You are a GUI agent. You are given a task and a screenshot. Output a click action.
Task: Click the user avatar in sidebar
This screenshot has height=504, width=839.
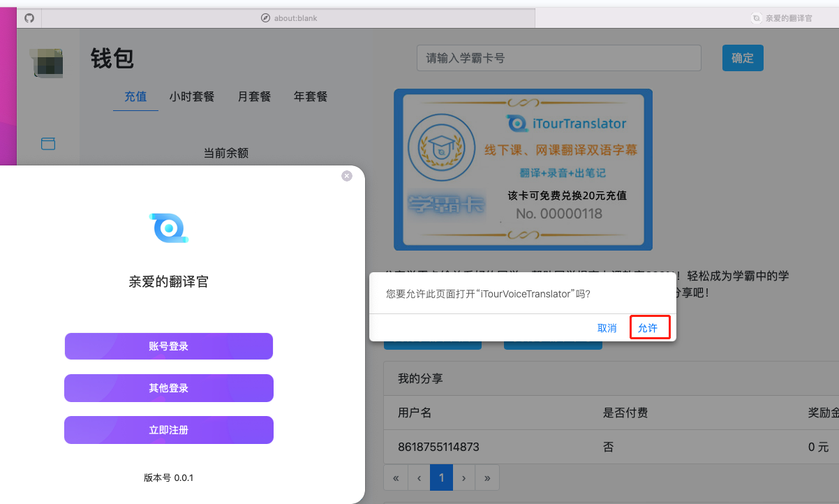(x=47, y=63)
